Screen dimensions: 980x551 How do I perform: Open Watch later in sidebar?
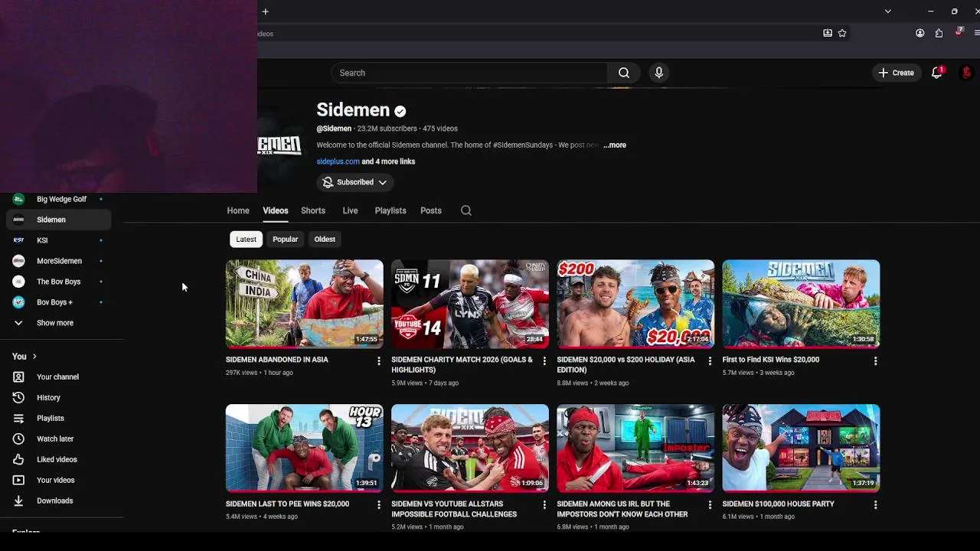pyautogui.click(x=58, y=439)
